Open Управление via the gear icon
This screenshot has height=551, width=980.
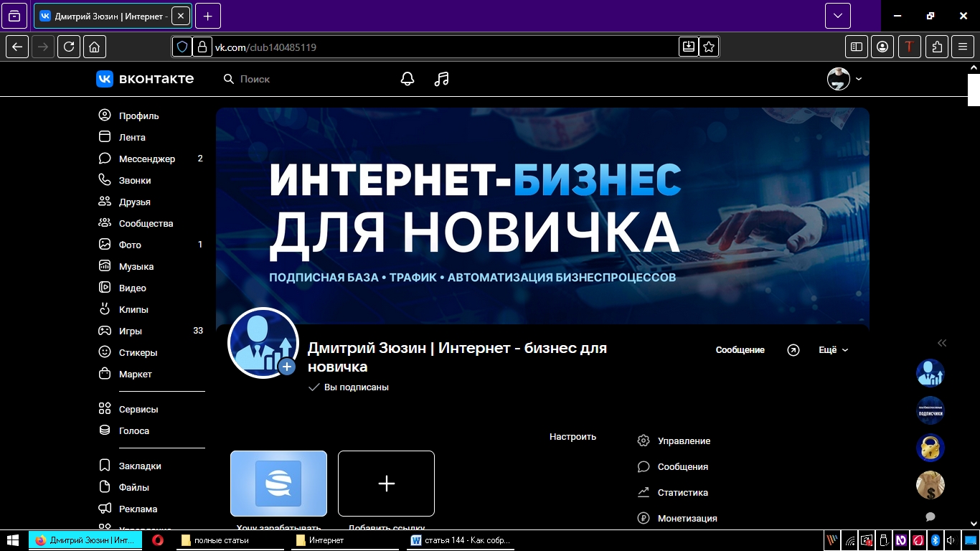click(x=642, y=441)
